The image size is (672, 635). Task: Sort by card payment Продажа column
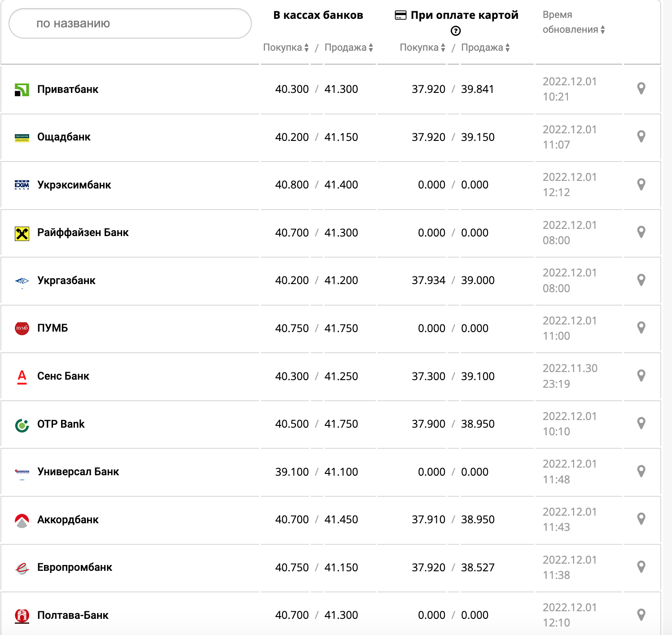tap(485, 48)
